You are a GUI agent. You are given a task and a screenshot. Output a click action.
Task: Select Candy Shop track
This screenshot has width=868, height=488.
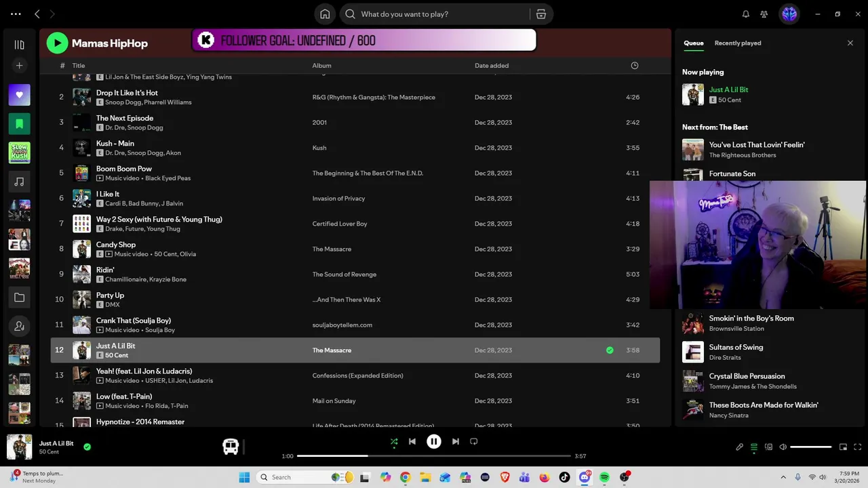116,245
